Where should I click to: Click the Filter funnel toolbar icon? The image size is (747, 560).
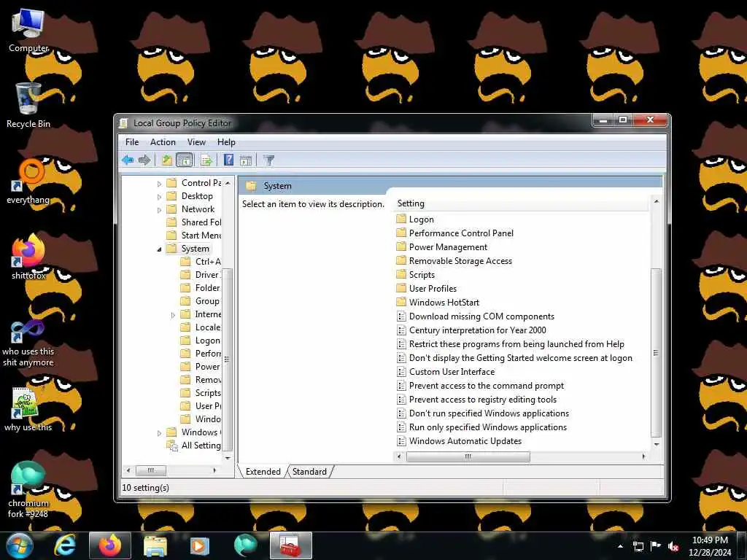click(x=268, y=160)
